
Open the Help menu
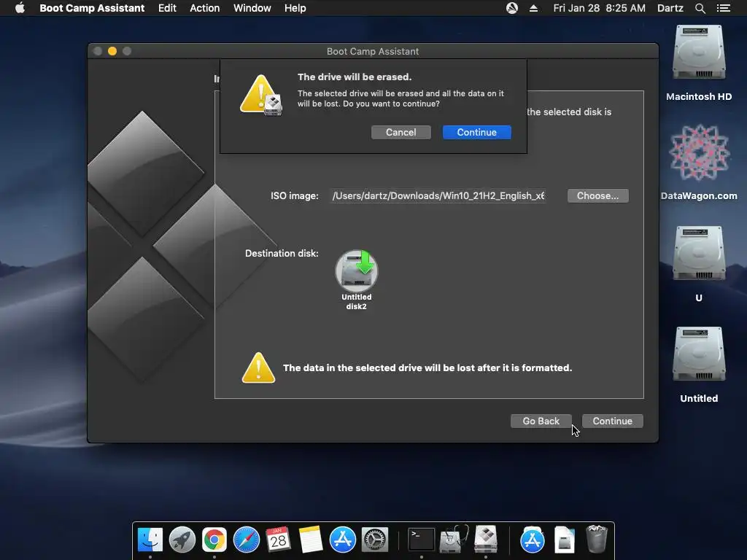coord(295,8)
